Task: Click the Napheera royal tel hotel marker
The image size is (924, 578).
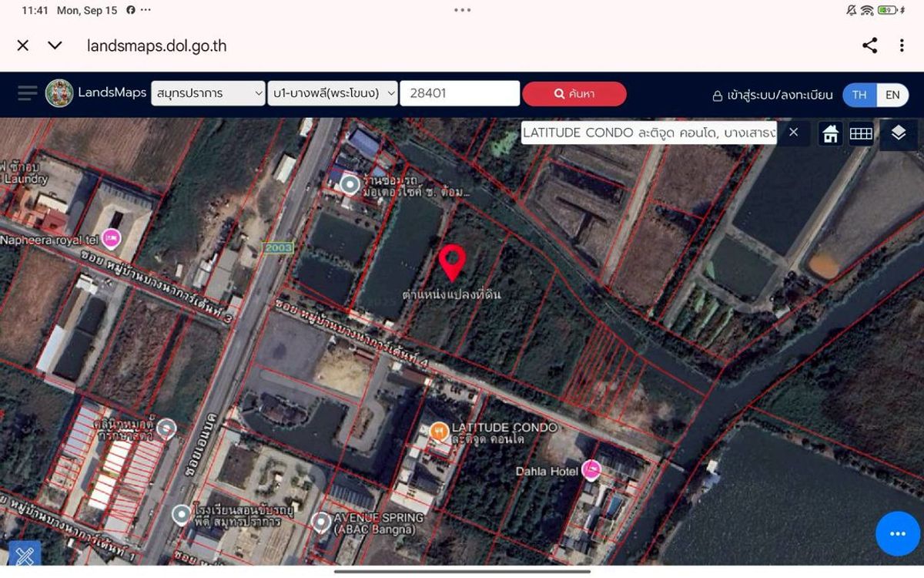Action: click(112, 238)
